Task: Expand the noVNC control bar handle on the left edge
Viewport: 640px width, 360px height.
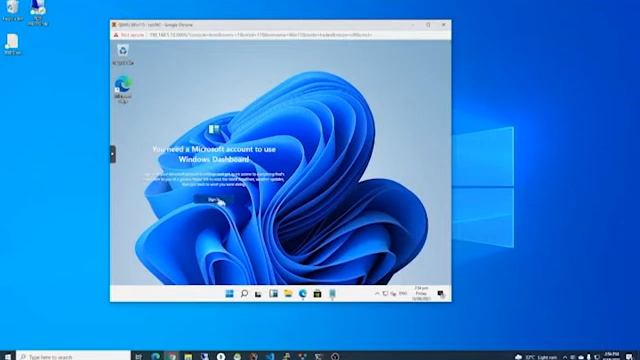Action: 113,154
